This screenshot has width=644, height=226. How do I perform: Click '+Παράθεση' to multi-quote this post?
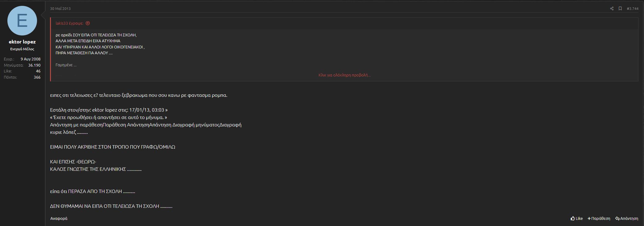click(x=599, y=218)
